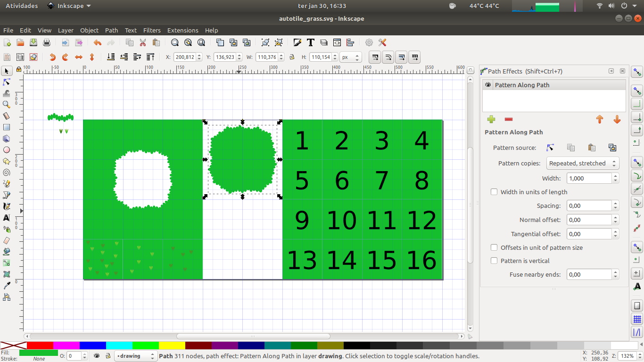This screenshot has height=362, width=644.
Task: Pick the Rectangle drawing tool
Action: point(7,127)
